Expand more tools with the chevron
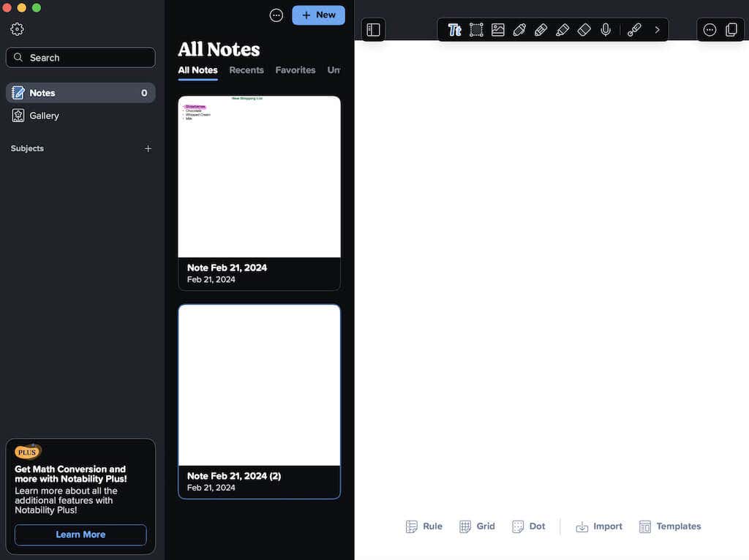 (656, 30)
